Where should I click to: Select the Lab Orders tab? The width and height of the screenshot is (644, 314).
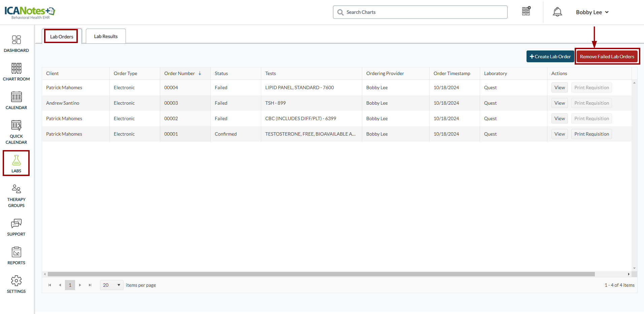(61, 37)
